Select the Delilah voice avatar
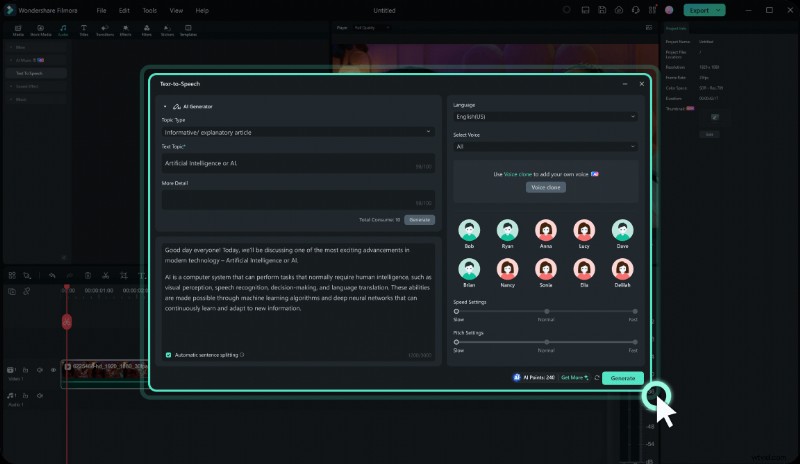The height and width of the screenshot is (464, 800). tap(622, 270)
